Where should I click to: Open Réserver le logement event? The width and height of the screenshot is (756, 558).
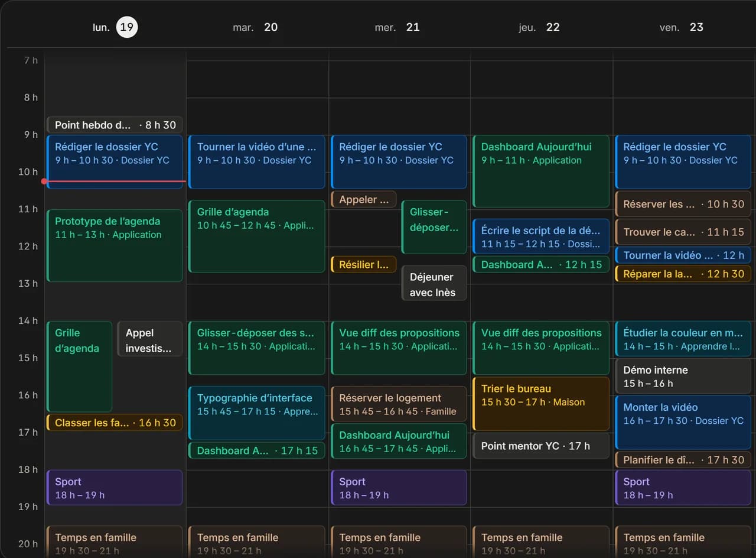(x=399, y=404)
